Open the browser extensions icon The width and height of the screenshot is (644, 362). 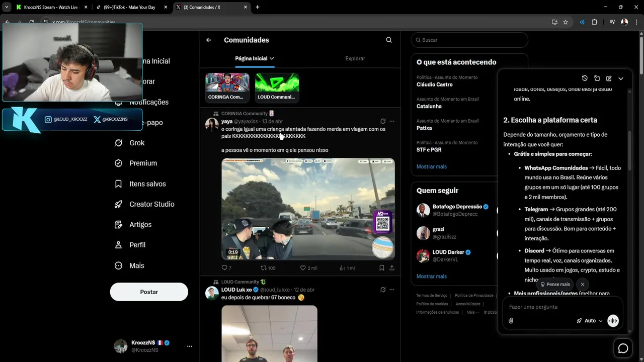594,22
